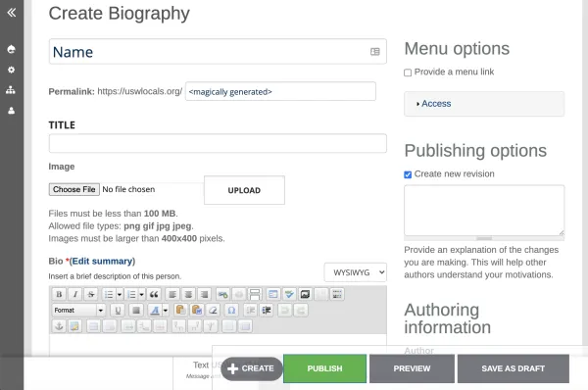Increase indent in editor
This screenshot has width=588, height=390.
click(x=267, y=310)
